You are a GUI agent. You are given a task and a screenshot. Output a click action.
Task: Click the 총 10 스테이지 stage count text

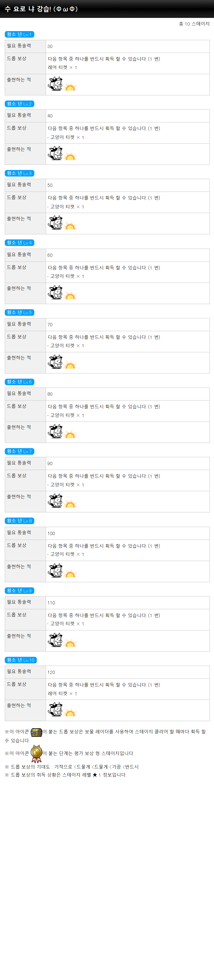[194, 24]
